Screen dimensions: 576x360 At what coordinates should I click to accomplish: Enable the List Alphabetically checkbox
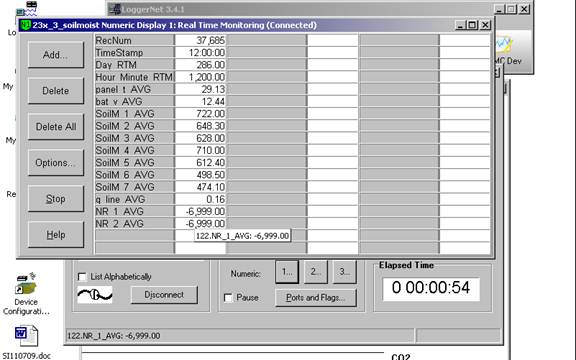click(82, 277)
